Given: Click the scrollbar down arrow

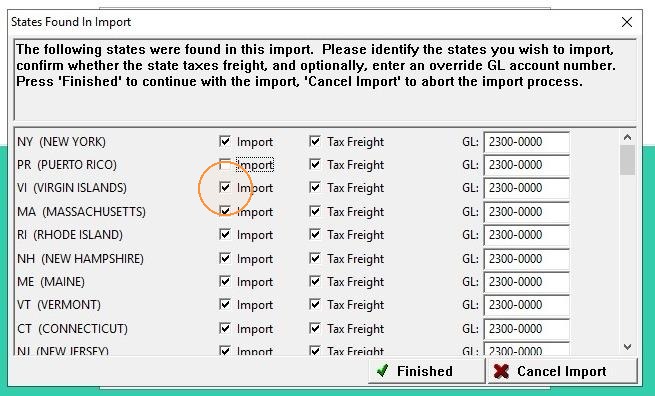Looking at the screenshot, I should 627,347.
